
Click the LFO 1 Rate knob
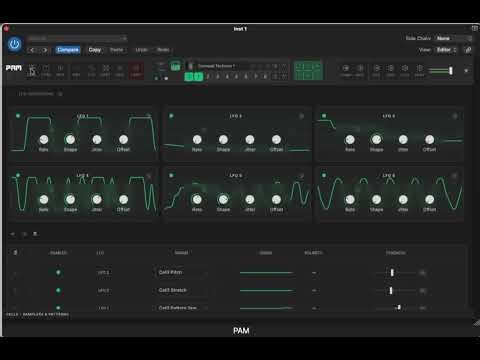pyautogui.click(x=44, y=140)
